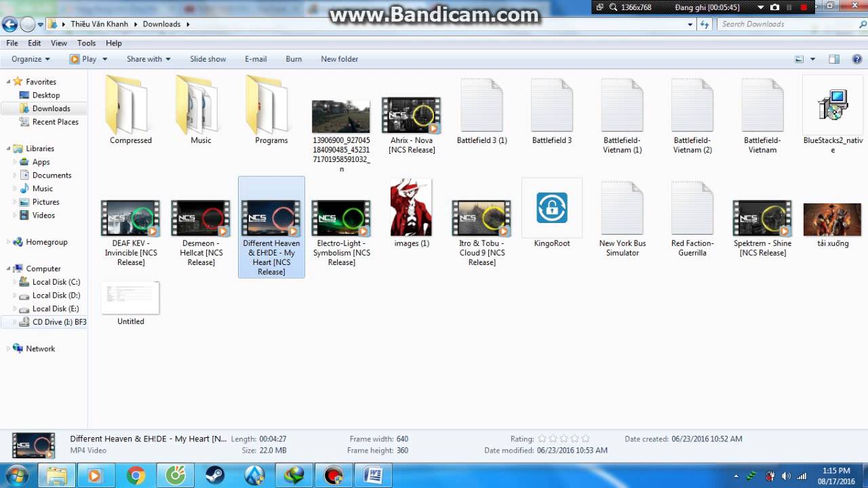Select Itro & Tobu - Cloud 9 video

[x=481, y=232]
